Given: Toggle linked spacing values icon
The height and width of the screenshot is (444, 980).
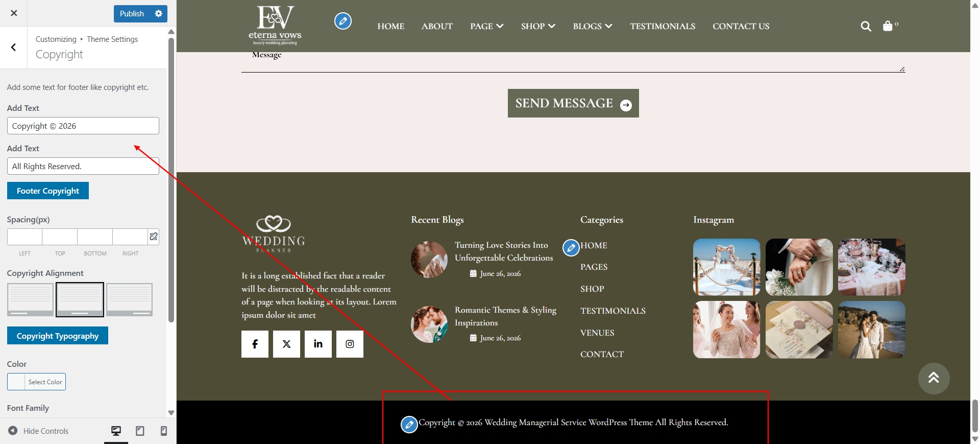Looking at the screenshot, I should [154, 237].
